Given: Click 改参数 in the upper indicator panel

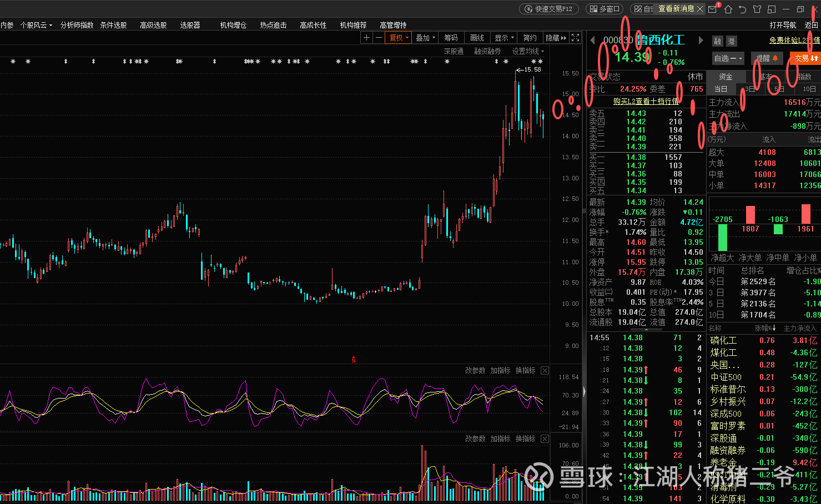Looking at the screenshot, I should [475, 370].
